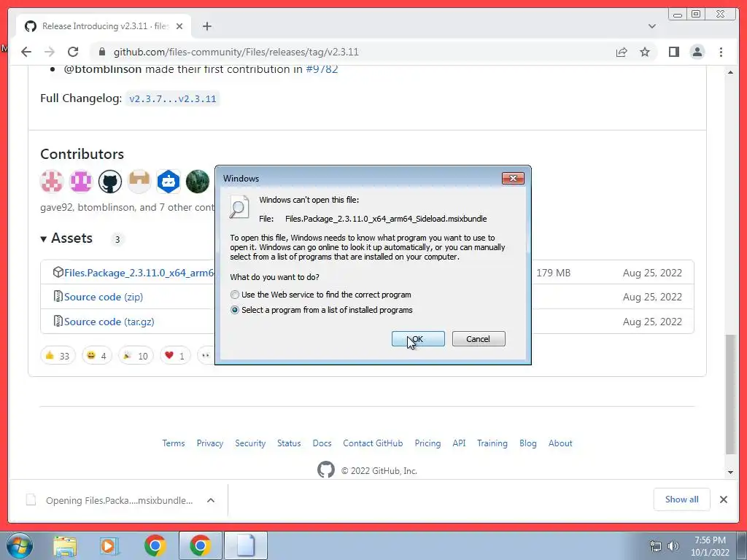Show all downloads

(682, 499)
